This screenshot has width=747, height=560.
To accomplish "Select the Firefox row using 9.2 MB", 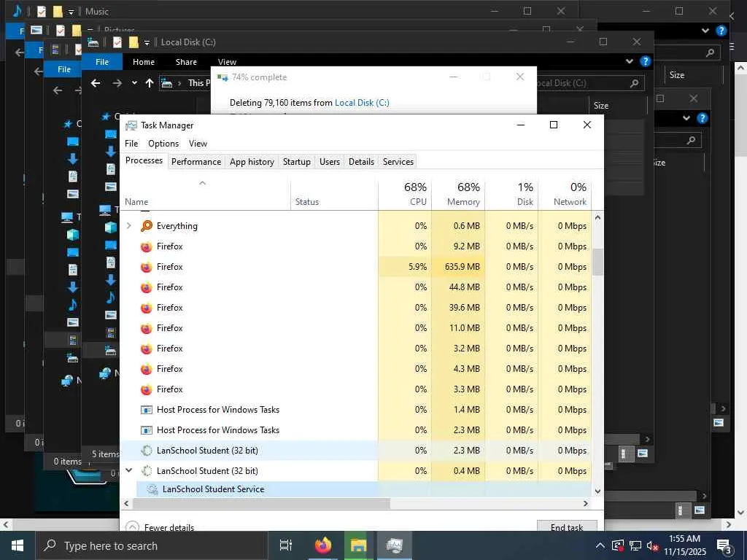I will [x=355, y=246].
